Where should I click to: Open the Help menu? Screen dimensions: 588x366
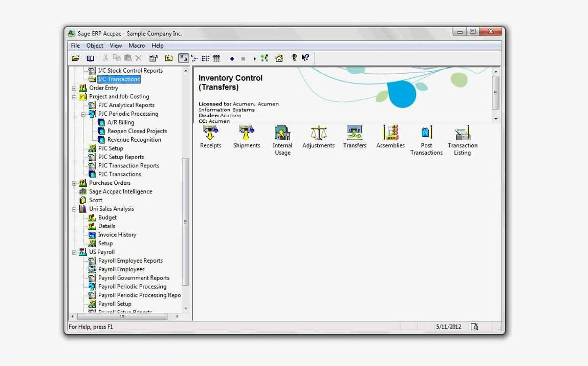point(158,46)
